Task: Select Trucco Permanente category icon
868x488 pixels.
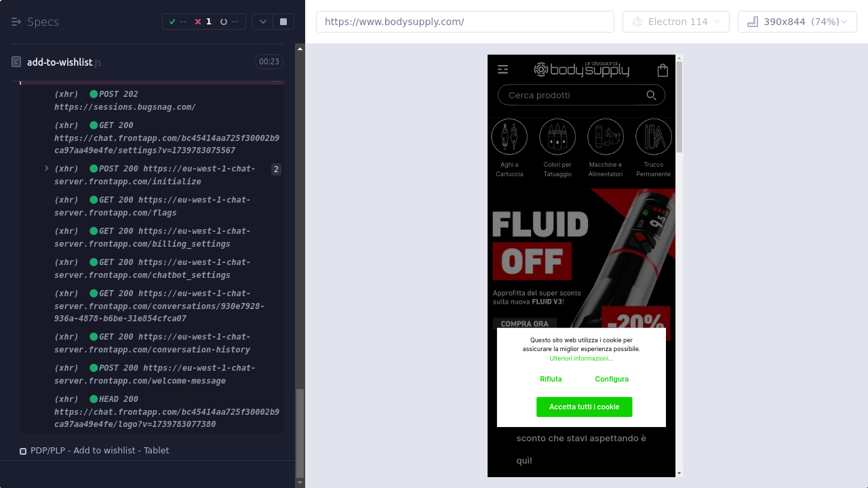Action: (x=654, y=137)
